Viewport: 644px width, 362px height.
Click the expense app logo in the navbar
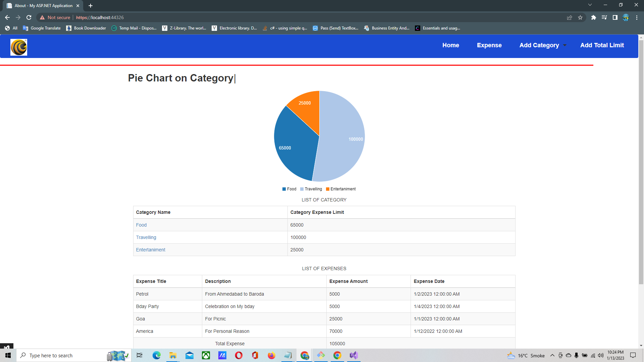pos(18,47)
